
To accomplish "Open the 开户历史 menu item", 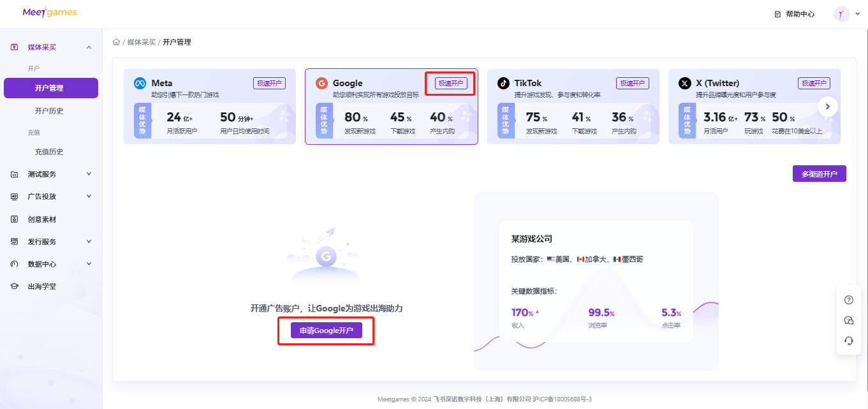I will 51,110.
